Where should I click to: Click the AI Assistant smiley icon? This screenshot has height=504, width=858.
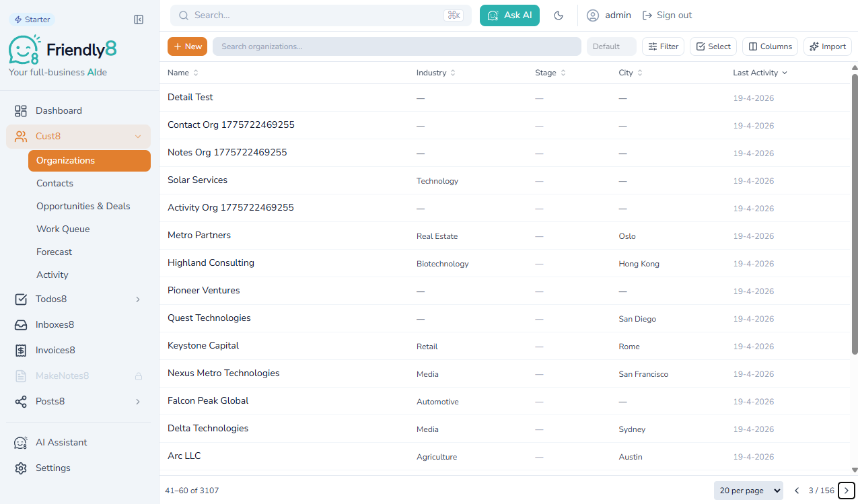(x=21, y=443)
